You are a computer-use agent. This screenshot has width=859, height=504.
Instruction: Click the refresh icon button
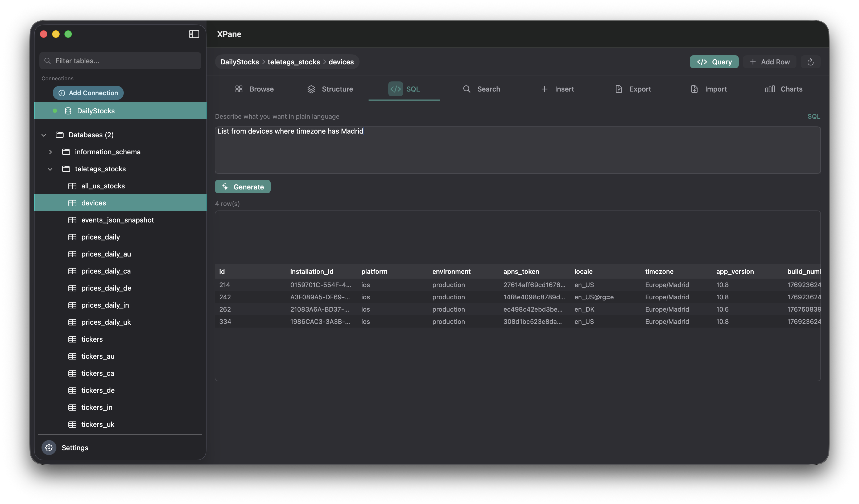coord(810,62)
